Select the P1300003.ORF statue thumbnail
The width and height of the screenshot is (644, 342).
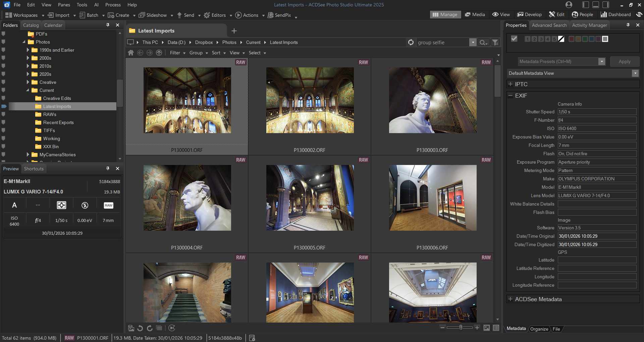tap(433, 100)
